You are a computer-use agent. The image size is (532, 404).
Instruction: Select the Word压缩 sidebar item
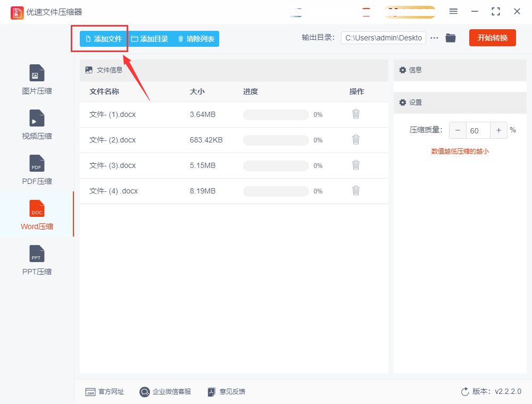pos(37,215)
